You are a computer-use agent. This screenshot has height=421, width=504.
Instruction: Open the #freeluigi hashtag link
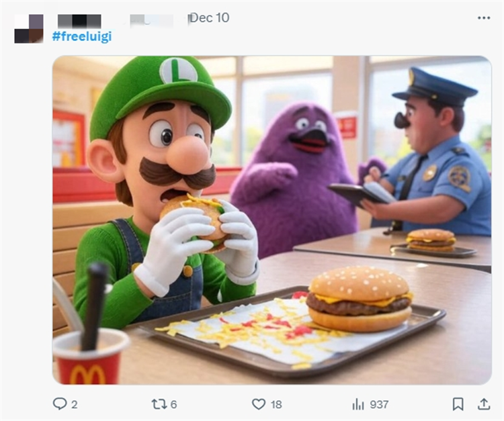[81, 36]
